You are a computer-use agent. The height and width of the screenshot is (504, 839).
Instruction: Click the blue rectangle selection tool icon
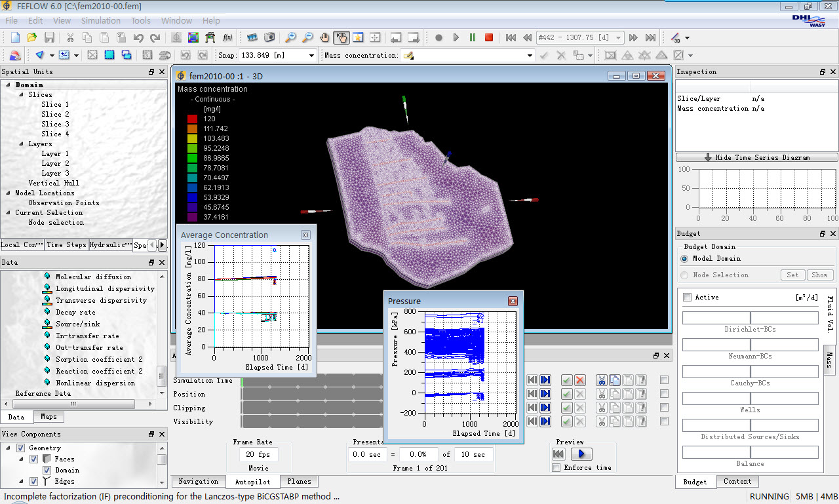pos(109,55)
